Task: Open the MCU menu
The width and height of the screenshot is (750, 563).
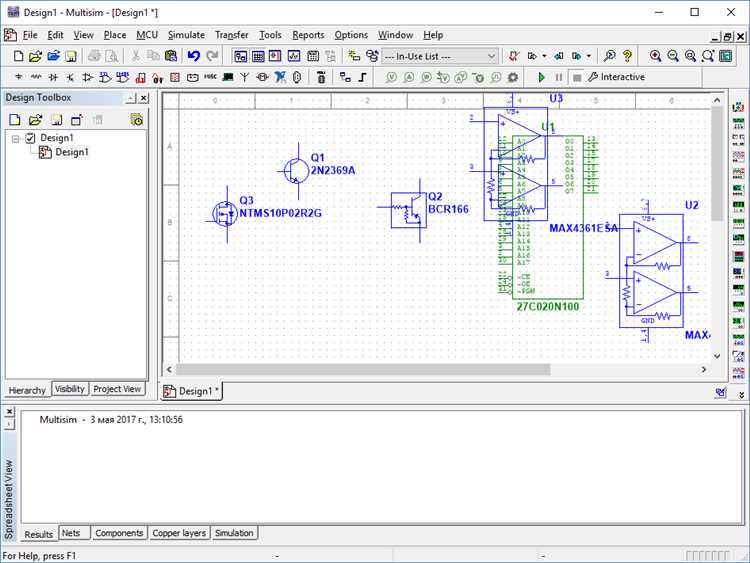Action: [147, 35]
